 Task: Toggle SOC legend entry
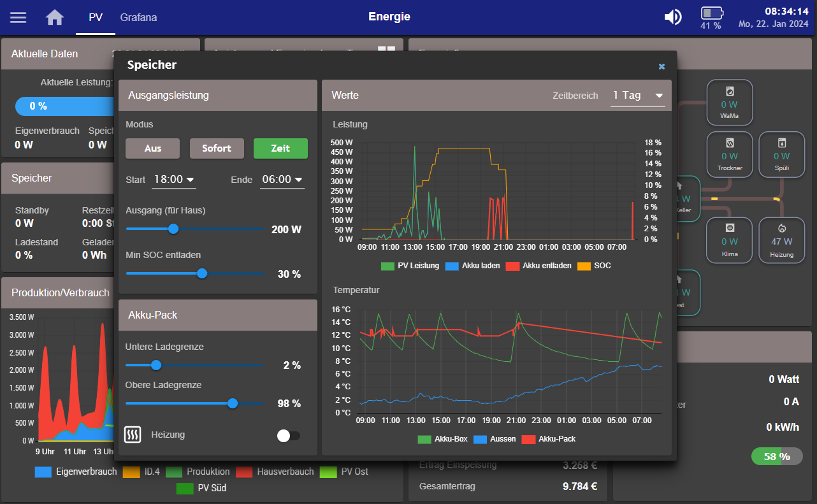pyautogui.click(x=594, y=266)
